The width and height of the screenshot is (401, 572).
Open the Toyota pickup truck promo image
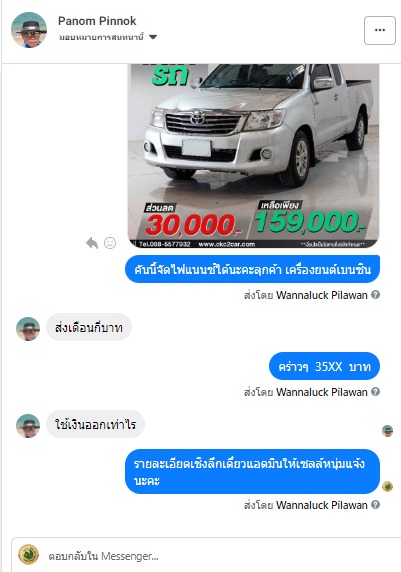coord(253,156)
